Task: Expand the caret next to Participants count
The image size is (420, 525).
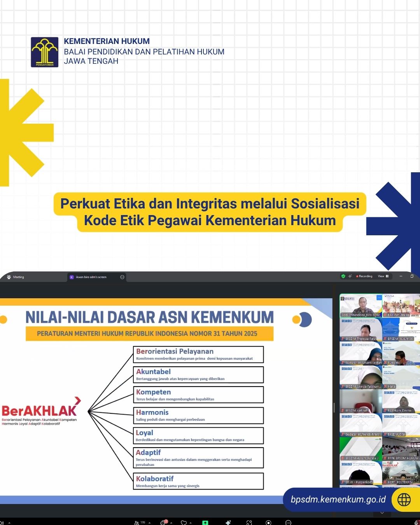Action: 150,523
